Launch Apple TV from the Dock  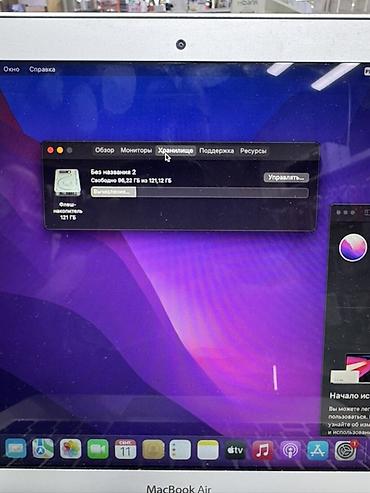tap(235, 450)
